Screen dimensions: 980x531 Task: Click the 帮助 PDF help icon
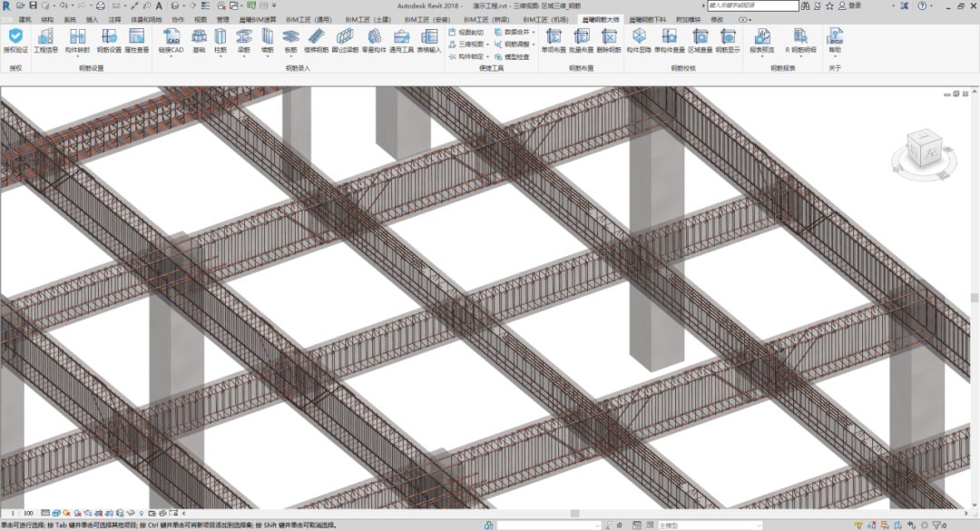point(835,36)
